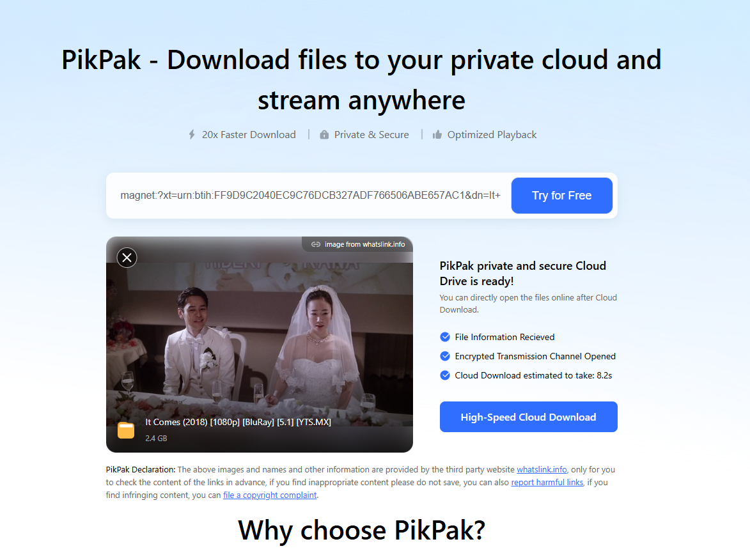Click the image from whatslink.info badge

point(357,244)
